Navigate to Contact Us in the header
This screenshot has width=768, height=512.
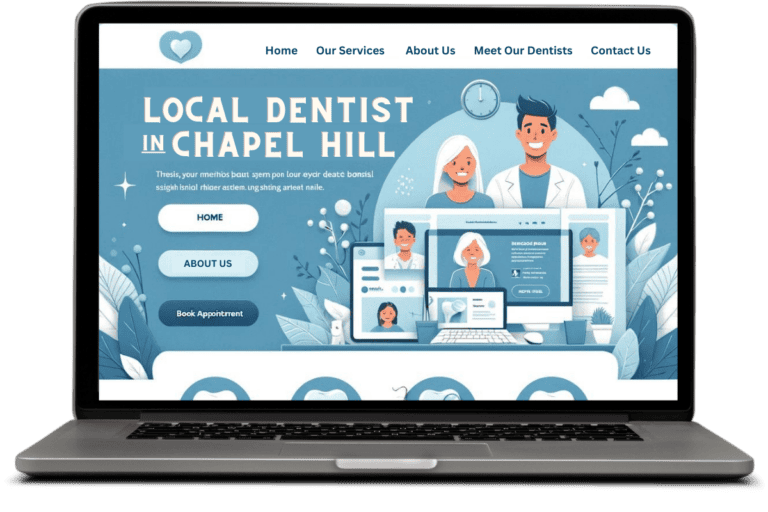coord(620,51)
